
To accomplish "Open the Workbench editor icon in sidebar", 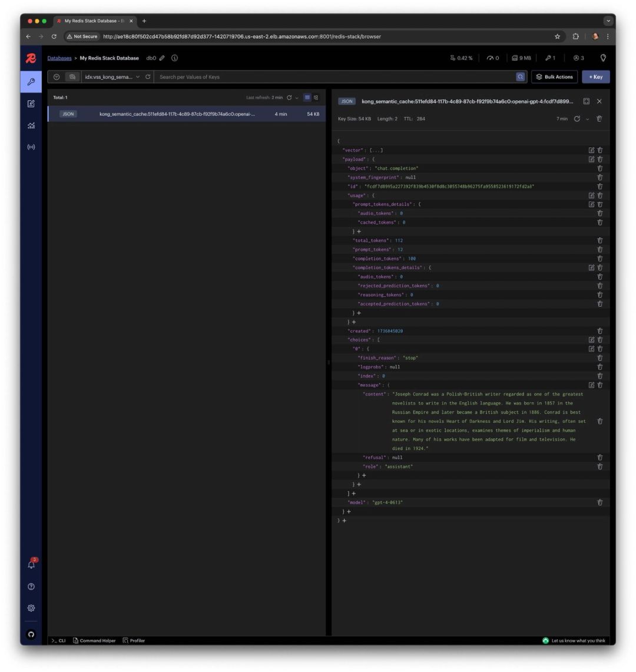I will pyautogui.click(x=32, y=103).
